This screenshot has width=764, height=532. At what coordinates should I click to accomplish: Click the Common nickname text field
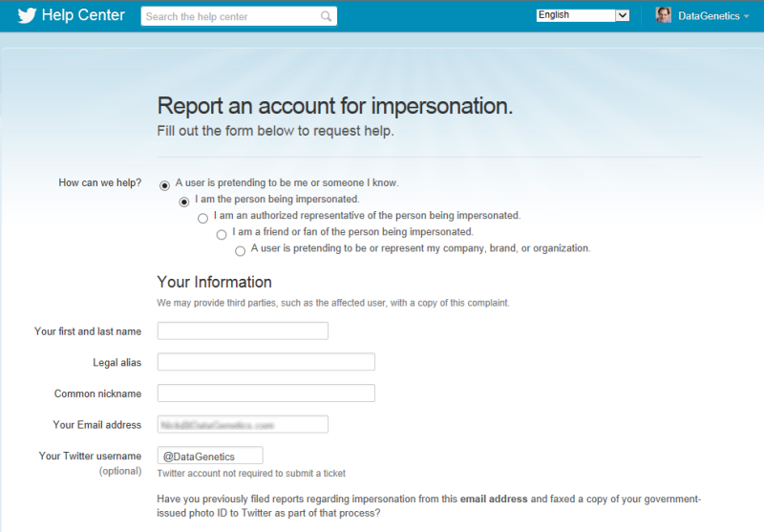click(x=265, y=394)
